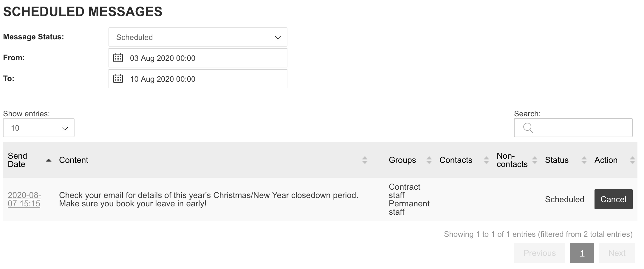Go to the Previous page
Image resolution: width=644 pixels, height=269 pixels.
click(539, 253)
